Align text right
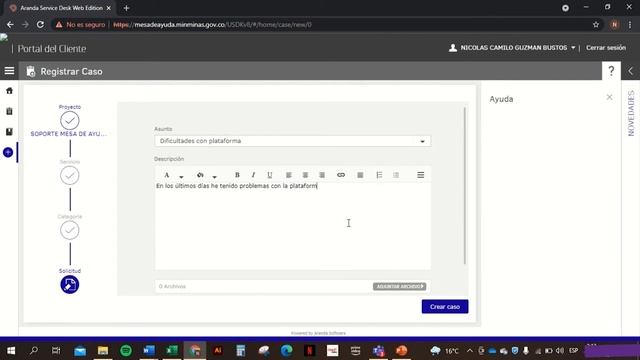Screen dimensions: 640x360 click(x=322, y=175)
